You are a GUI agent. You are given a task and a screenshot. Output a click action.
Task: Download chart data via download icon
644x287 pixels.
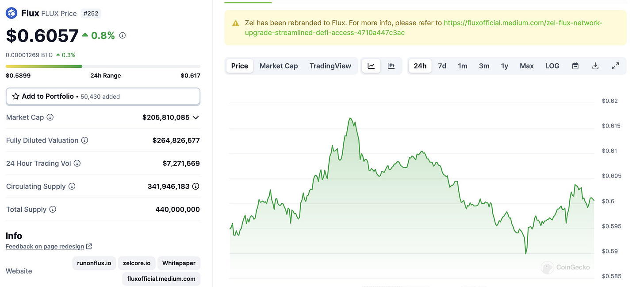tap(595, 66)
